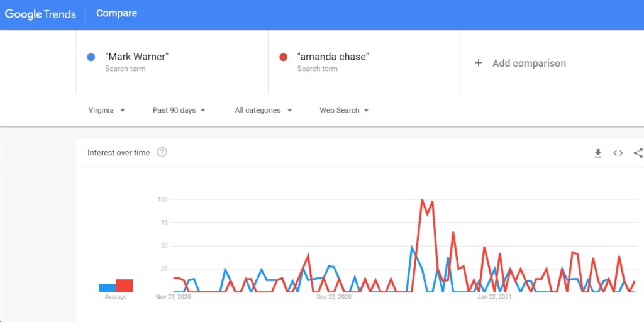This screenshot has width=644, height=322.
Task: Change the Web Search type dropdown
Action: pos(344,110)
